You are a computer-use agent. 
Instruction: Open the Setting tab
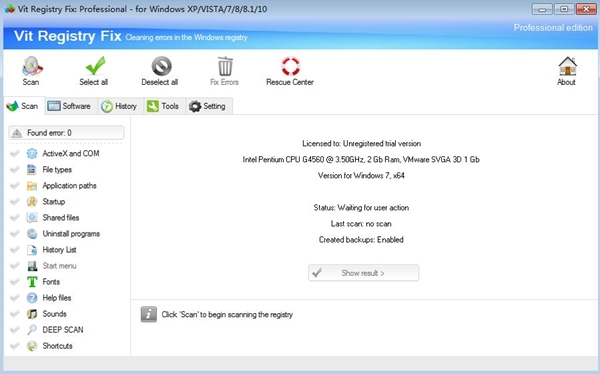[x=209, y=106]
